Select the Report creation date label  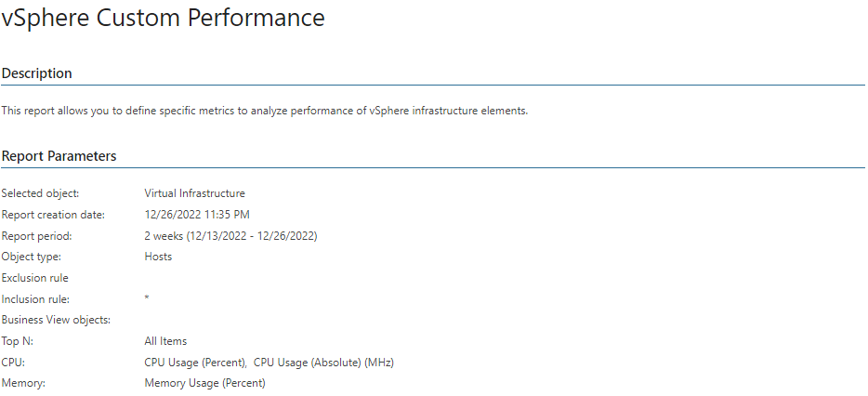(x=53, y=215)
